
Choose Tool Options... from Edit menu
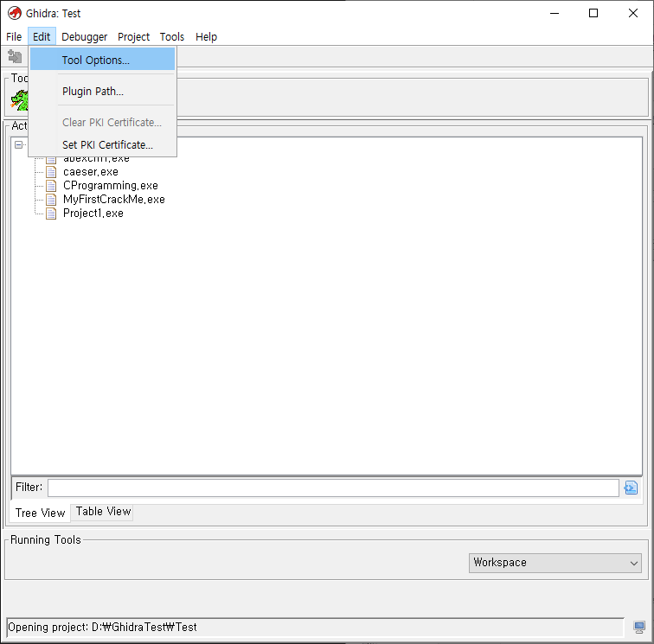103,59
